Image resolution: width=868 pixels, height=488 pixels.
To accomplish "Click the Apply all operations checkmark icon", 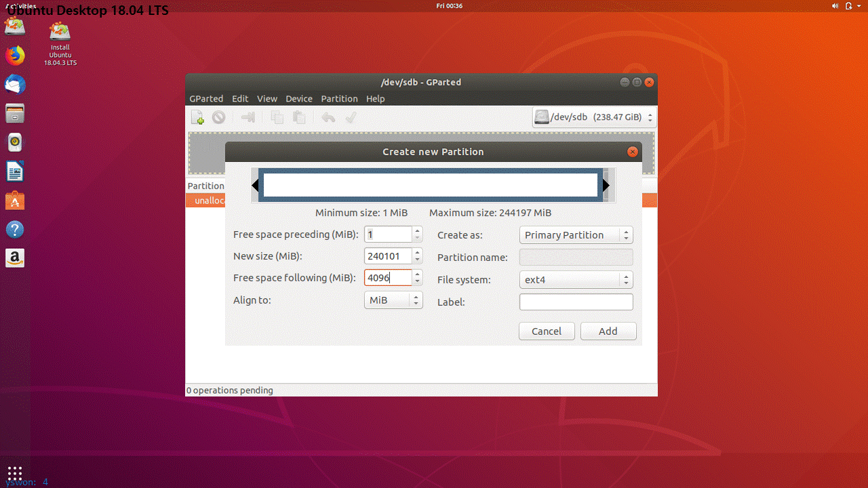I will (x=351, y=117).
